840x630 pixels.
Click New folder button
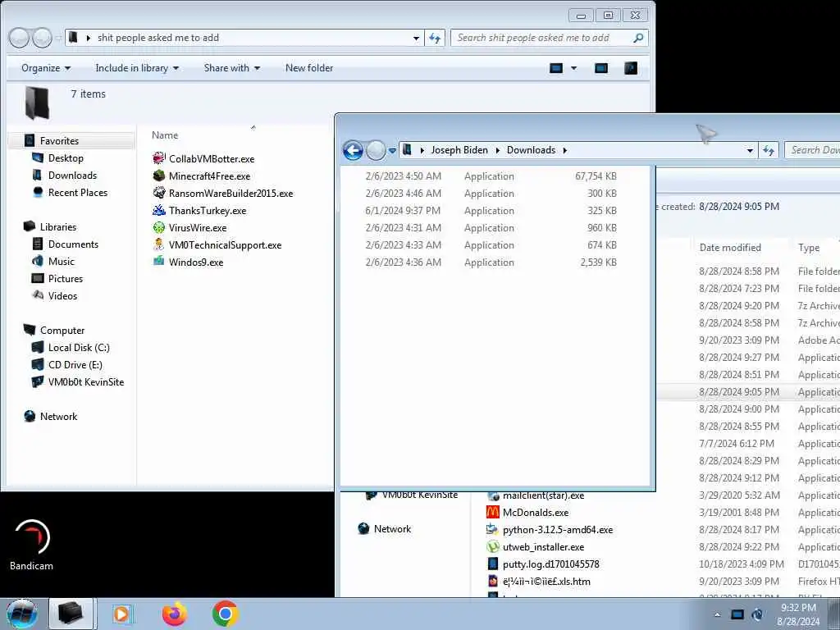pyautogui.click(x=309, y=68)
